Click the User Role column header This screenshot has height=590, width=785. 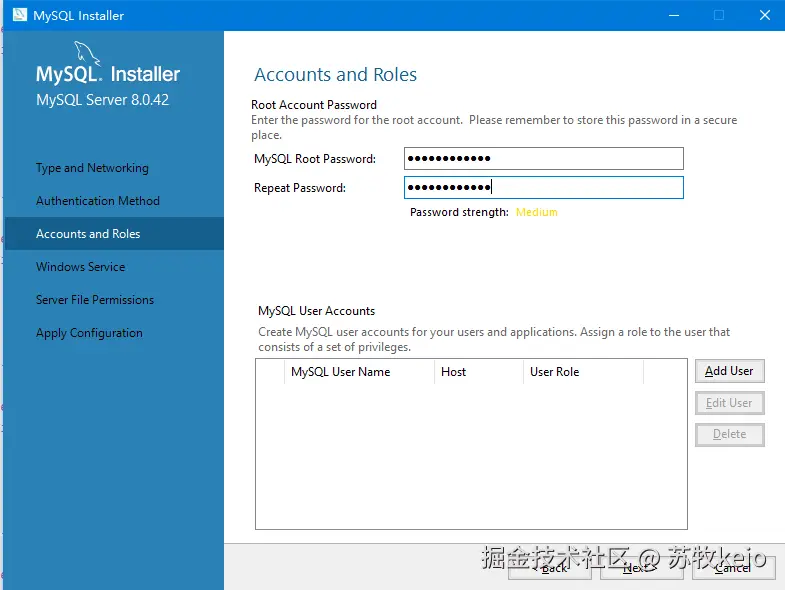click(x=583, y=372)
